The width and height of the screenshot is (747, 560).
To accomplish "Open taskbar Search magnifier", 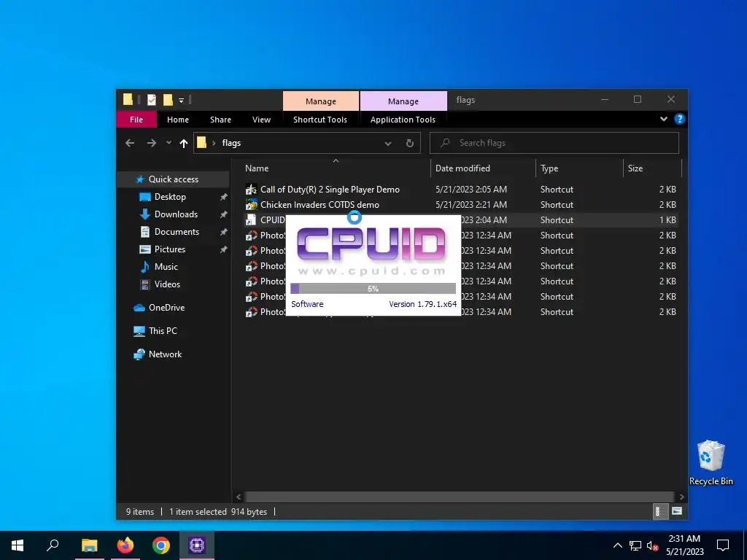I will pyautogui.click(x=53, y=545).
